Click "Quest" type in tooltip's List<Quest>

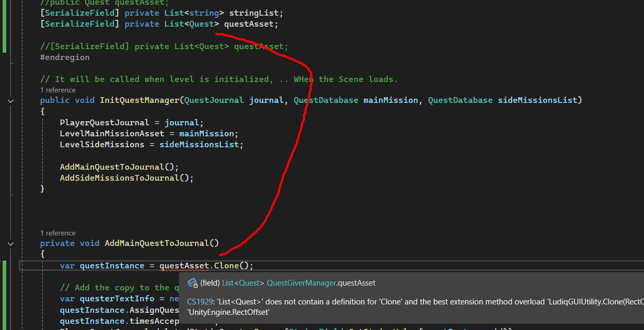coord(249,283)
